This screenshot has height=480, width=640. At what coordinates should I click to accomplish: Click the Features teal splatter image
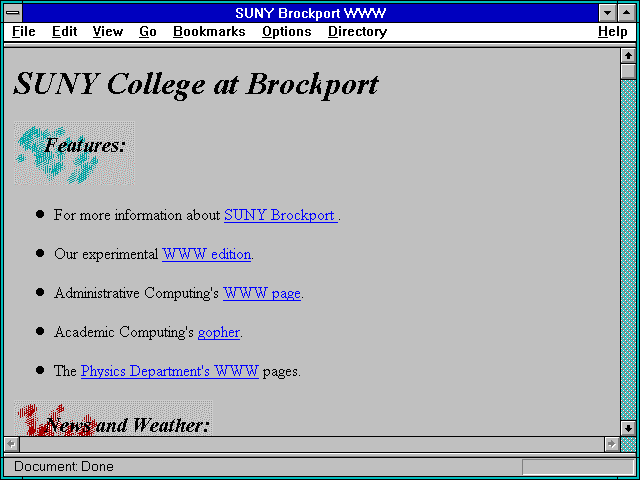point(74,153)
